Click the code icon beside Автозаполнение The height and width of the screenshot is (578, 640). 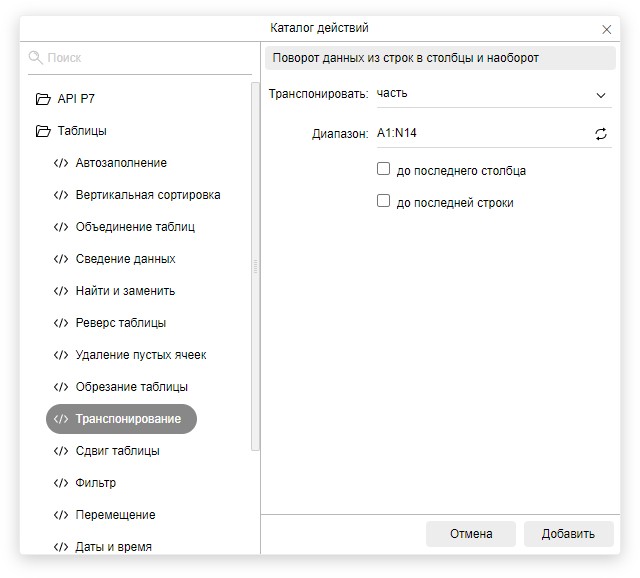point(61,163)
